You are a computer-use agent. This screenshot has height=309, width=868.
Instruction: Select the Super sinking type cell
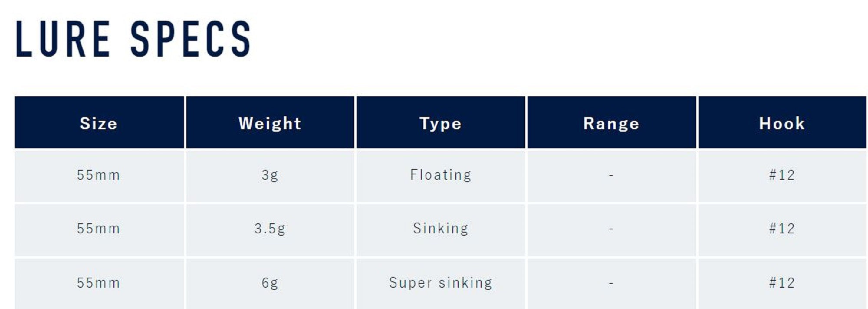pyautogui.click(x=441, y=283)
